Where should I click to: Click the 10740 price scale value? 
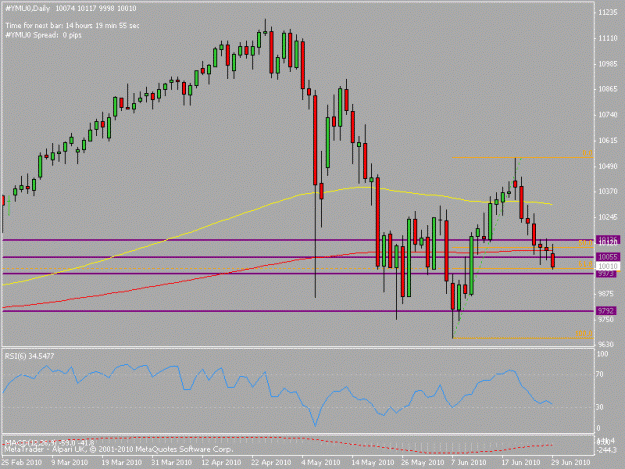click(607, 115)
